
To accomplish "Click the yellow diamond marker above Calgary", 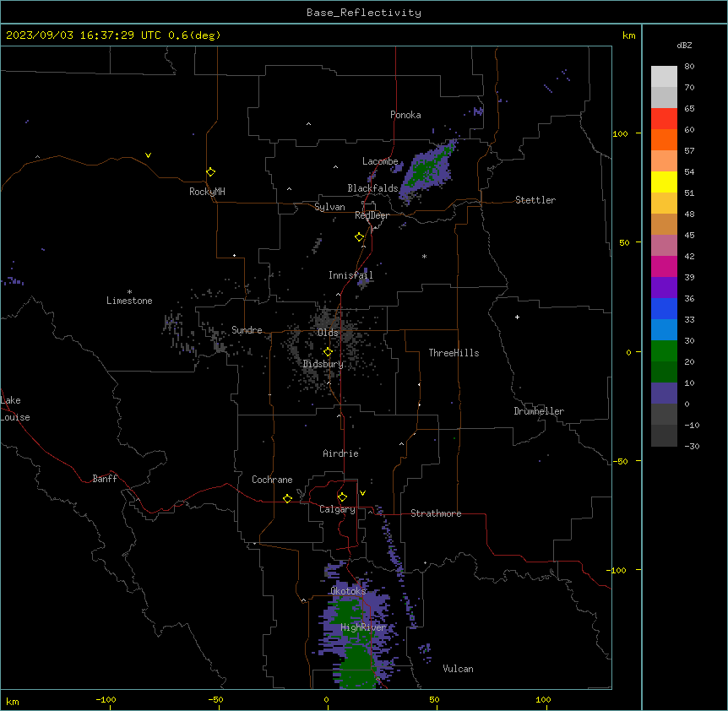I will 342,497.
